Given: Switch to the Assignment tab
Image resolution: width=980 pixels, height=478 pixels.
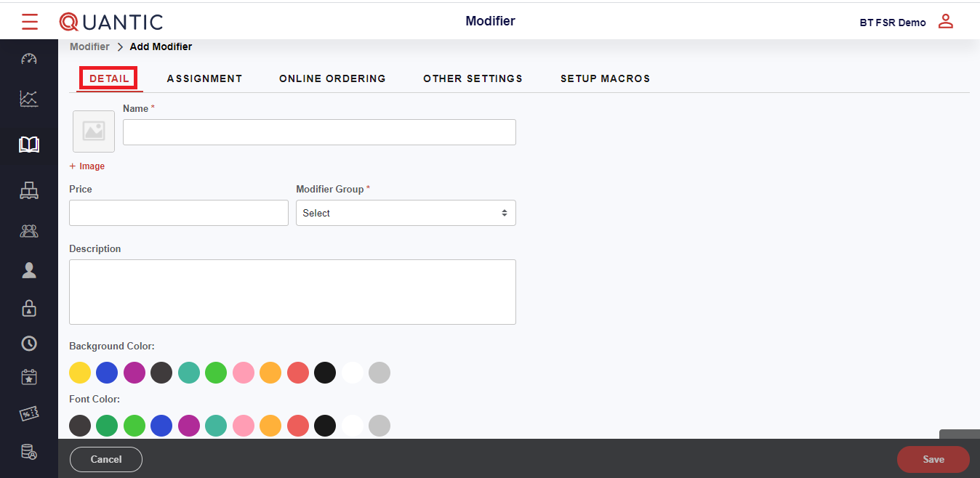Looking at the screenshot, I should [x=204, y=78].
